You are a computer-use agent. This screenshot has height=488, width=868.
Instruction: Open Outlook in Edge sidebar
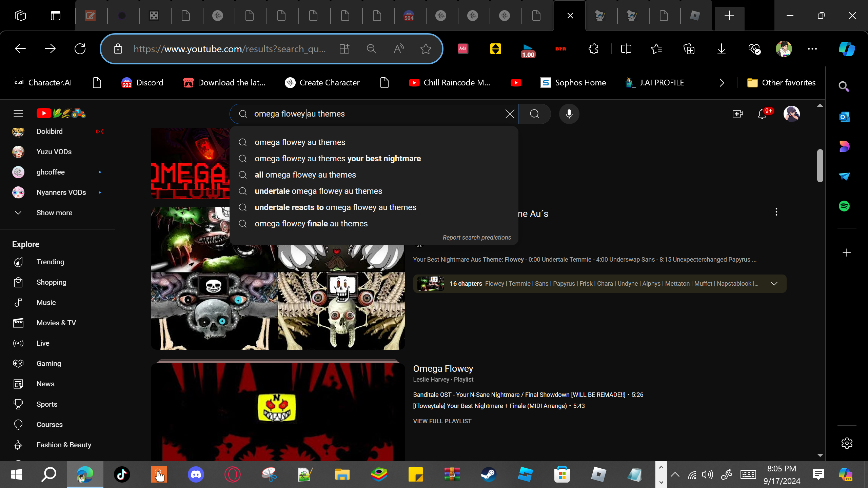click(844, 117)
